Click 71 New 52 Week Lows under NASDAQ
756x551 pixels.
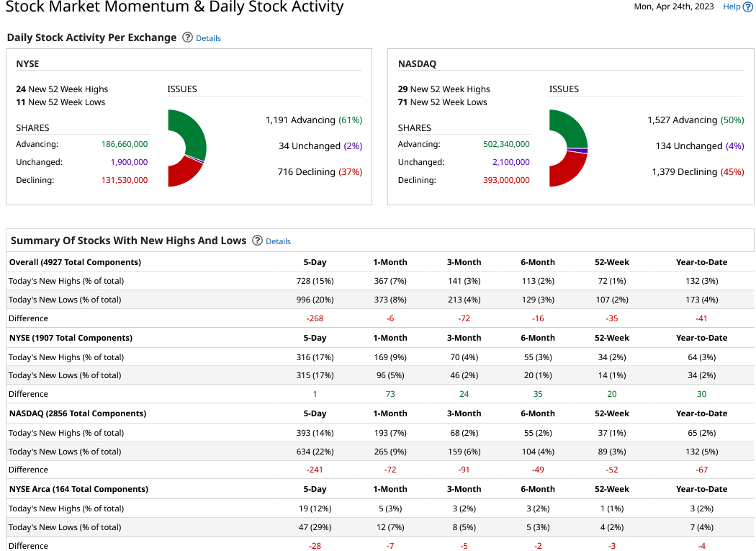(444, 100)
